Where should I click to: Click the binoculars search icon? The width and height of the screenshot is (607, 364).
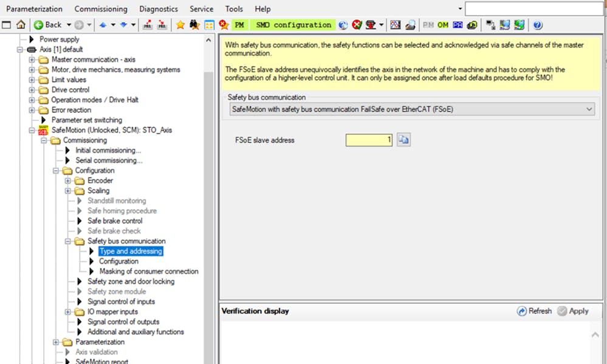point(194,25)
